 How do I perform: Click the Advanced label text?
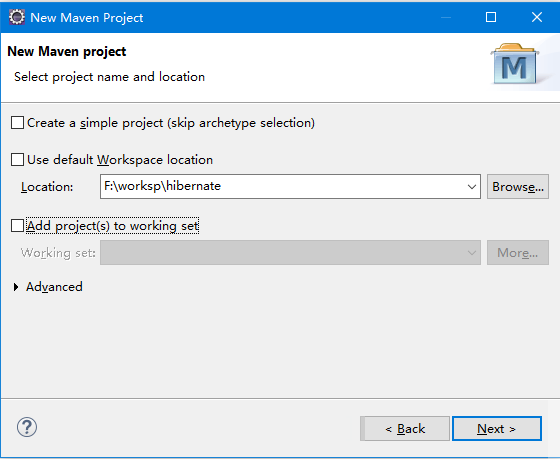[x=54, y=287]
